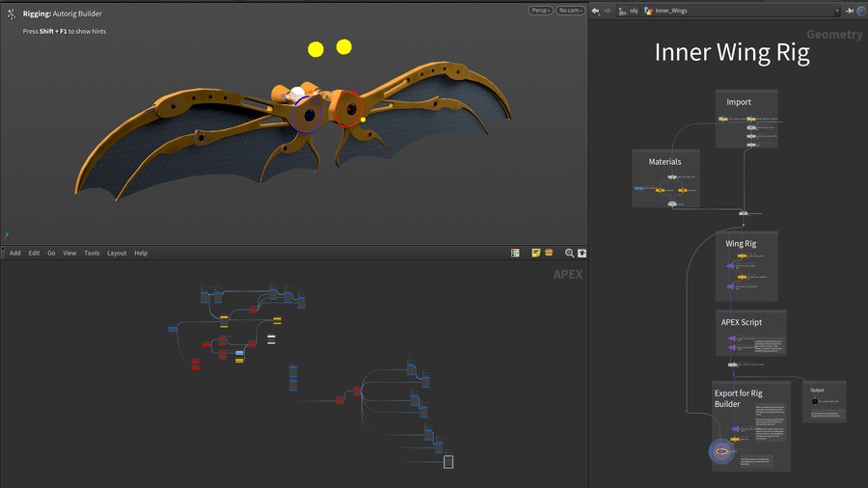The height and width of the screenshot is (488, 868).
Task: Open the No cam camera dropdown
Action: (570, 11)
